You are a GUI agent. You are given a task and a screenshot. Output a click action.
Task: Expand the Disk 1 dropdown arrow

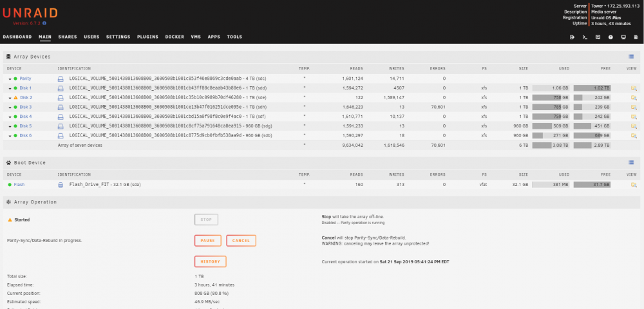tap(10, 88)
